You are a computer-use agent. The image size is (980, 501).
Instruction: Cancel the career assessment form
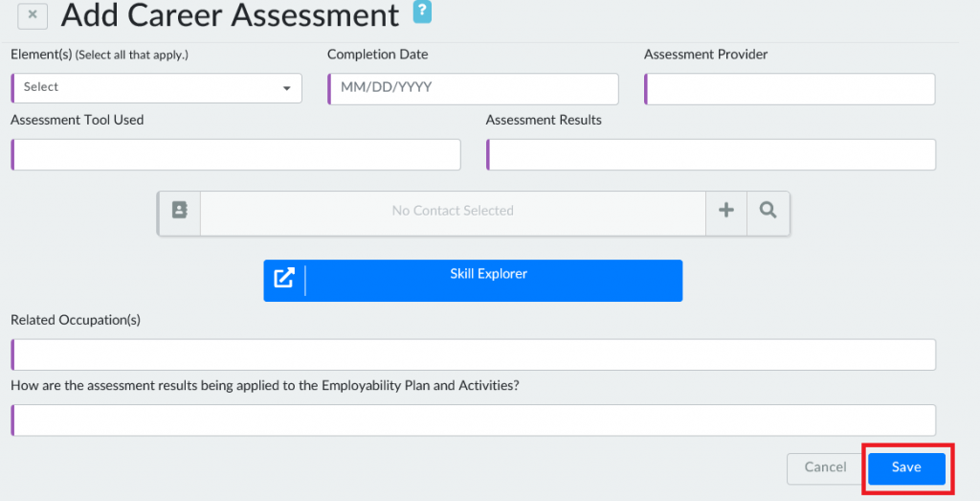[x=825, y=467]
